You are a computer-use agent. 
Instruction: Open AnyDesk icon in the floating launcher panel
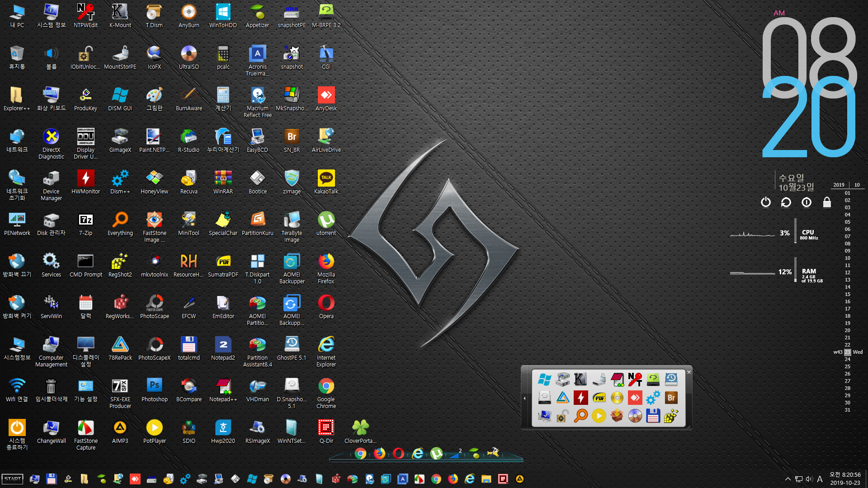[635, 398]
